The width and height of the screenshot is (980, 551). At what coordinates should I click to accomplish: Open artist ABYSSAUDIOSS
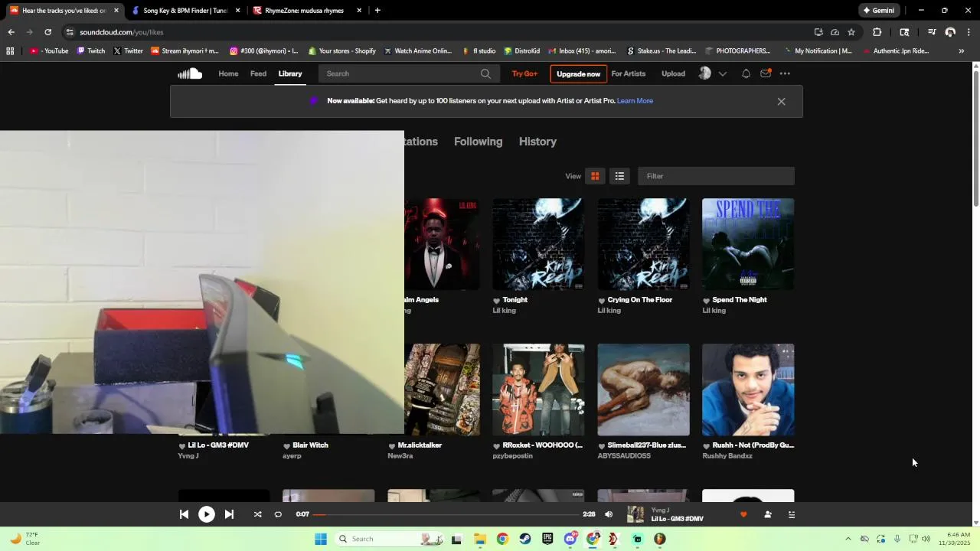(x=624, y=456)
